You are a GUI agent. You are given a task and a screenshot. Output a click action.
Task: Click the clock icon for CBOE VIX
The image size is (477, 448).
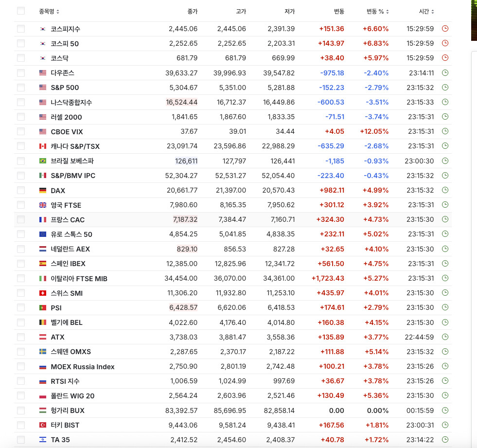[x=445, y=131]
